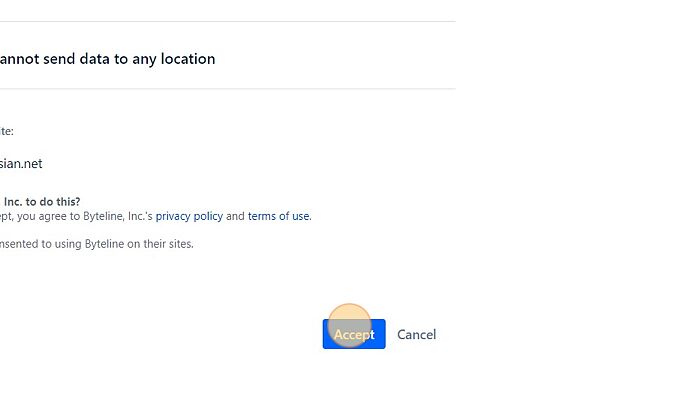Select the word 'policy' in the privacy link
Viewport: 700px width, 394px height.
[x=208, y=216]
